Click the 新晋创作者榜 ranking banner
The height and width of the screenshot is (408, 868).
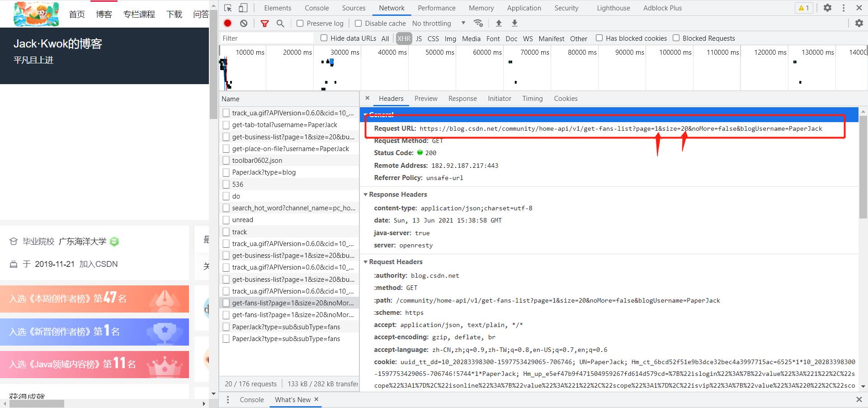tap(94, 332)
